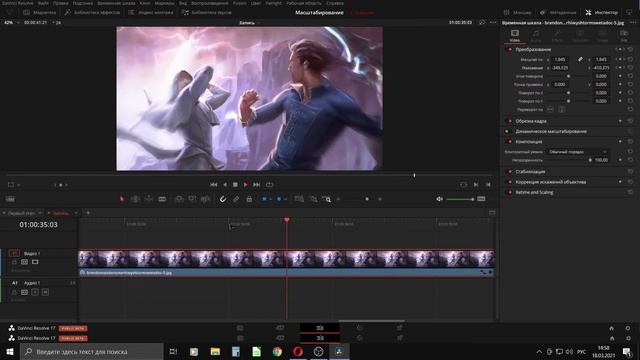Toggle Retime and Scaling enable dot
The height and width of the screenshot is (360, 640).
tap(509, 192)
